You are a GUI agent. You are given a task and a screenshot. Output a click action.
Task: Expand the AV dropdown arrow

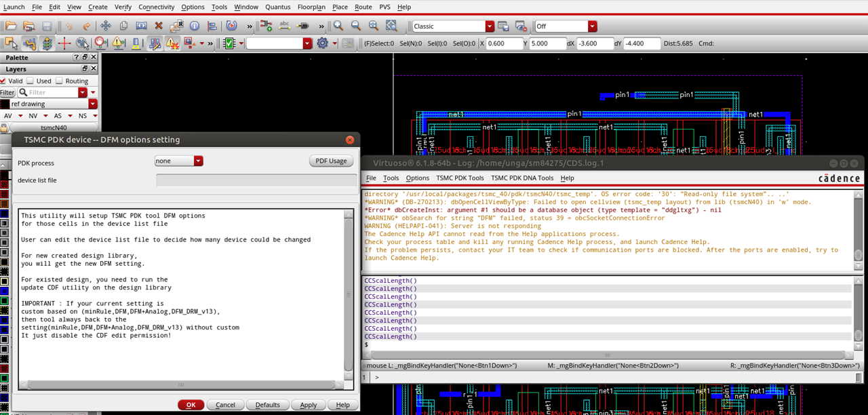tap(20, 116)
